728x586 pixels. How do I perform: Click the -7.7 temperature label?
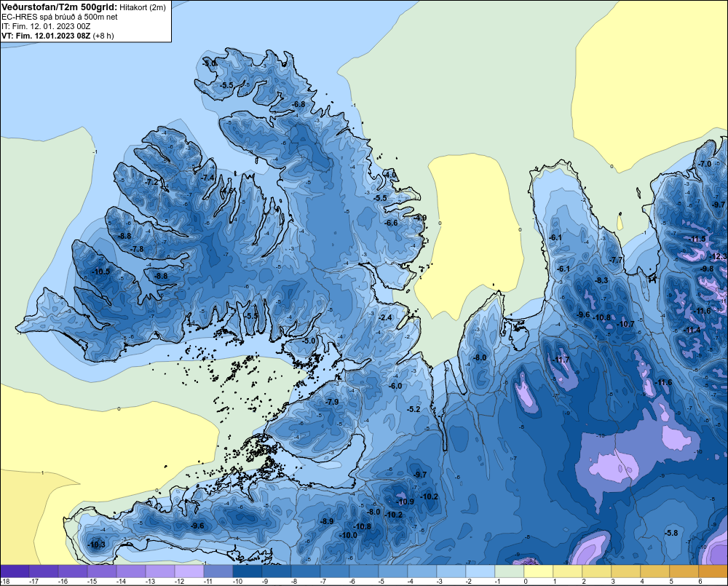(616, 260)
